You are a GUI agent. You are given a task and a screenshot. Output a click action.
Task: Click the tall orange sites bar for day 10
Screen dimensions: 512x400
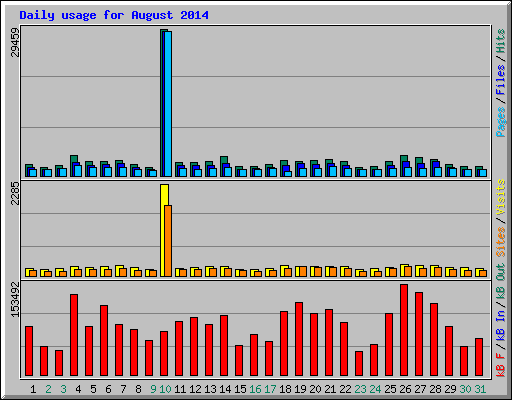click(x=168, y=241)
